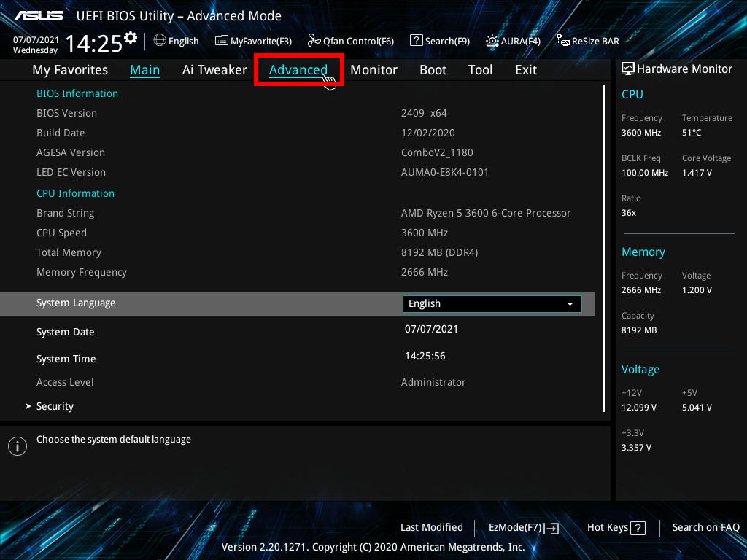Screen dimensions: 747x560
Task: Click the Hot Keys question mark icon
Action: pos(638,528)
